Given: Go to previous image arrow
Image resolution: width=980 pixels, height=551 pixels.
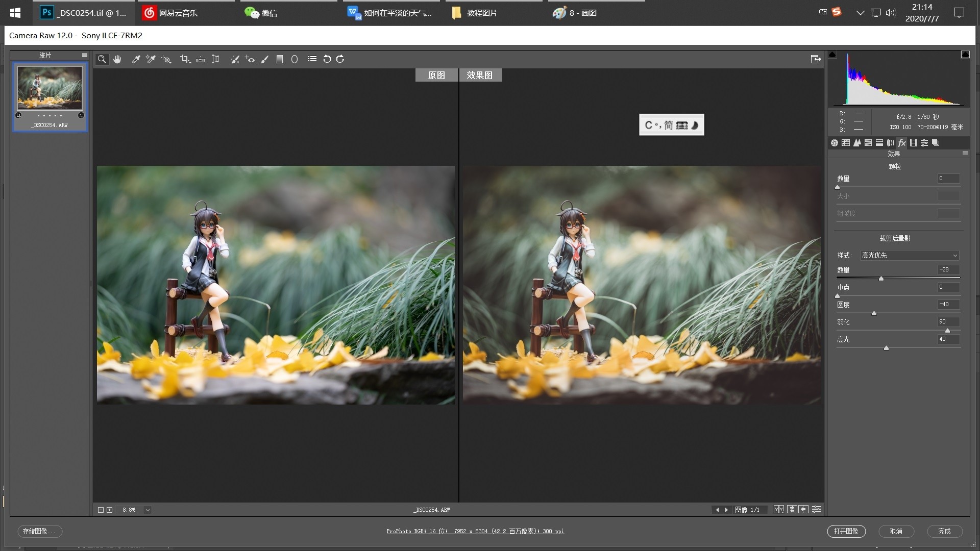Looking at the screenshot, I should pos(717,510).
